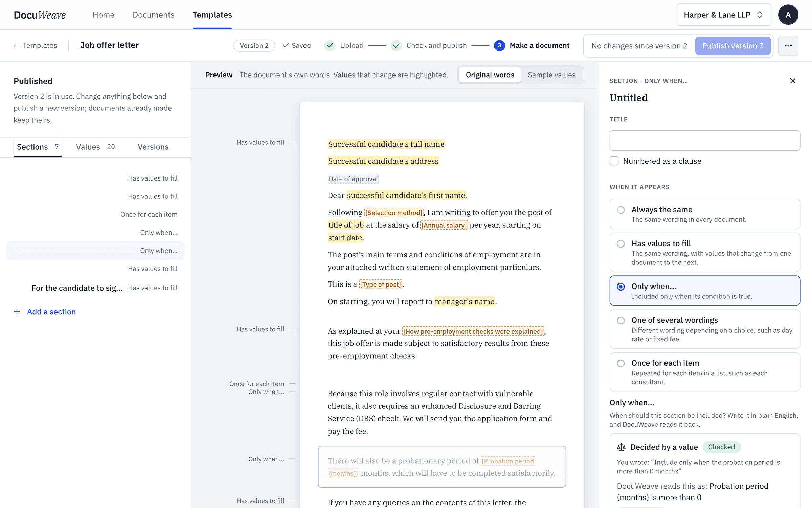
Task: Select the Once for each item option
Action: point(705,372)
